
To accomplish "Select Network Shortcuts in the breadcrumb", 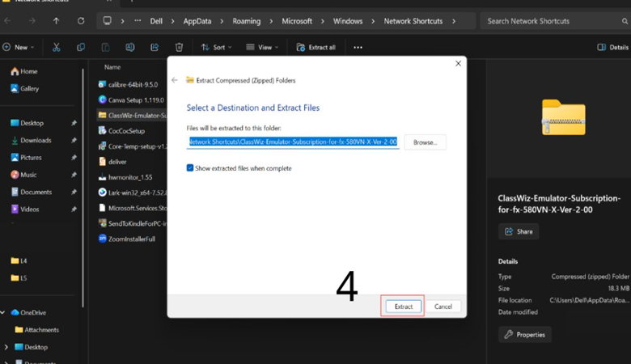I will [x=413, y=21].
